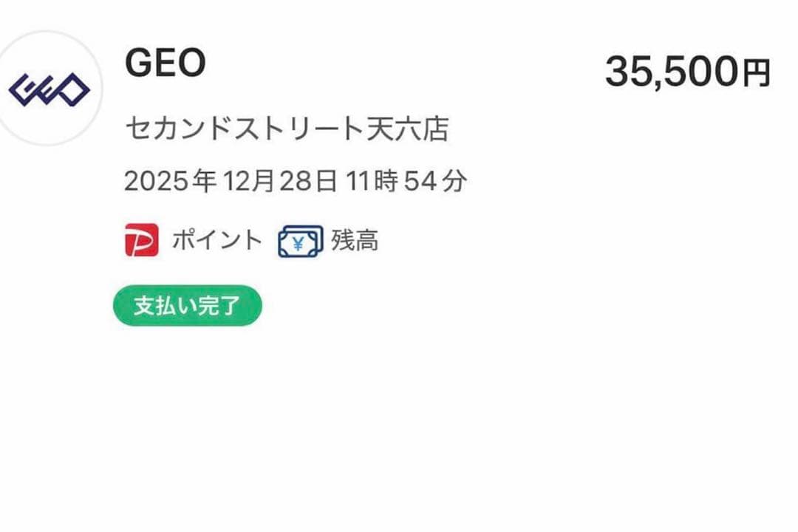
Task: Click the 円 symbol after the amount
Action: 756,74
